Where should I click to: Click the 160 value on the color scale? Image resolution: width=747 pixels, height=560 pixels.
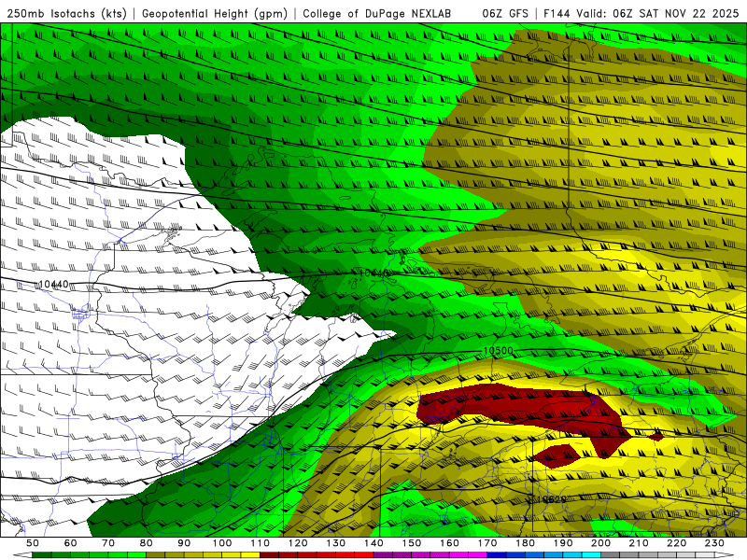tap(449, 543)
